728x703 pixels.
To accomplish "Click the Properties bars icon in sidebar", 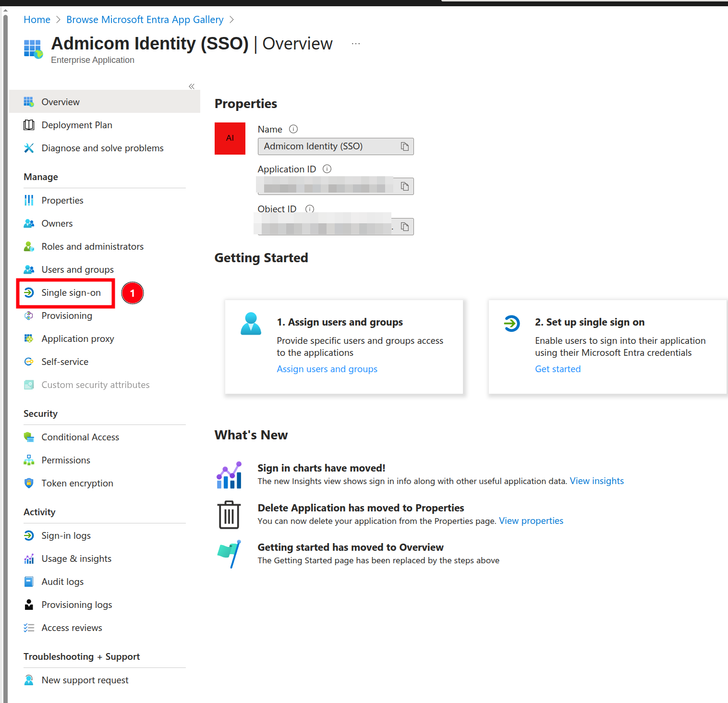I will 29,200.
